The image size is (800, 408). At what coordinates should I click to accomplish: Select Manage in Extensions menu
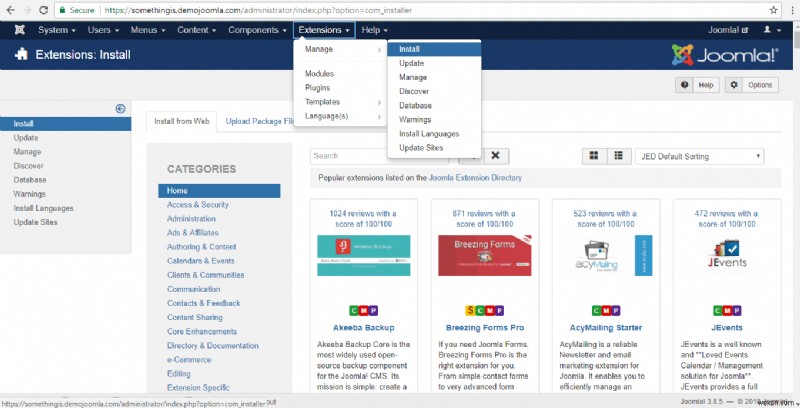pos(343,49)
